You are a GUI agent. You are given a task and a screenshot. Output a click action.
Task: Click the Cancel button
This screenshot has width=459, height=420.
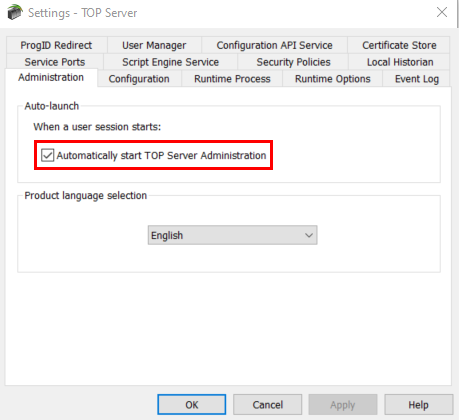click(x=268, y=405)
